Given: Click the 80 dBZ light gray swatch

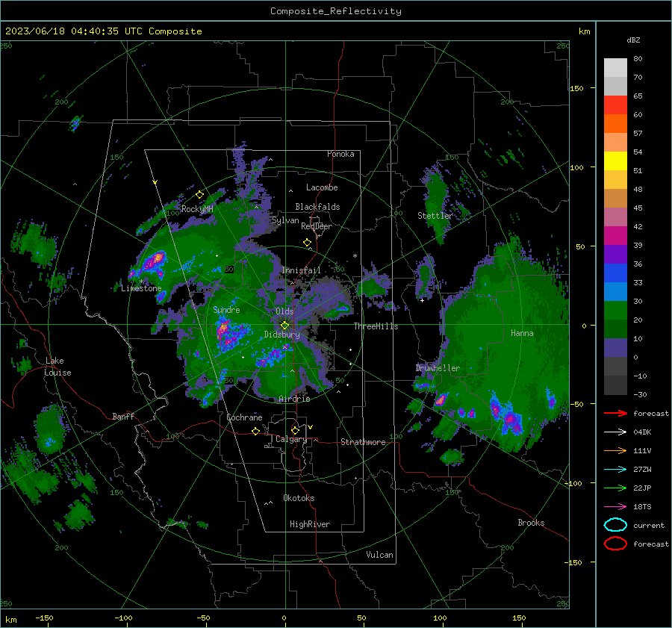Looking at the screenshot, I should point(615,67).
